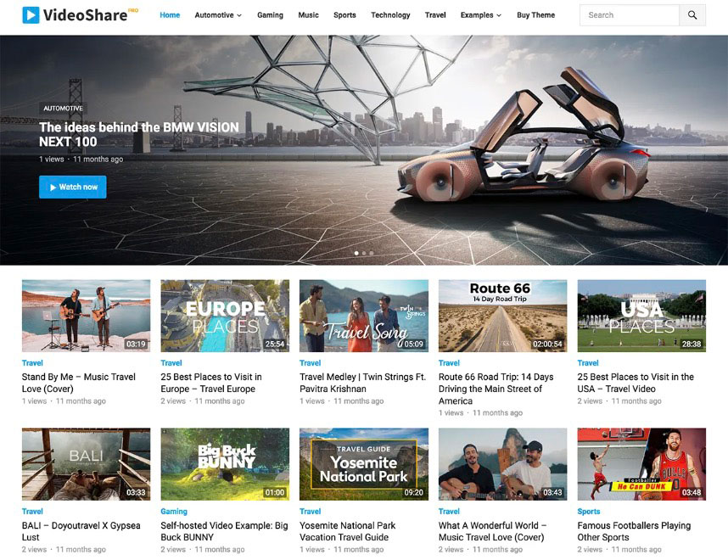Click Travel category above 25 Best Places USA
This screenshot has height=560, width=728.
click(588, 362)
